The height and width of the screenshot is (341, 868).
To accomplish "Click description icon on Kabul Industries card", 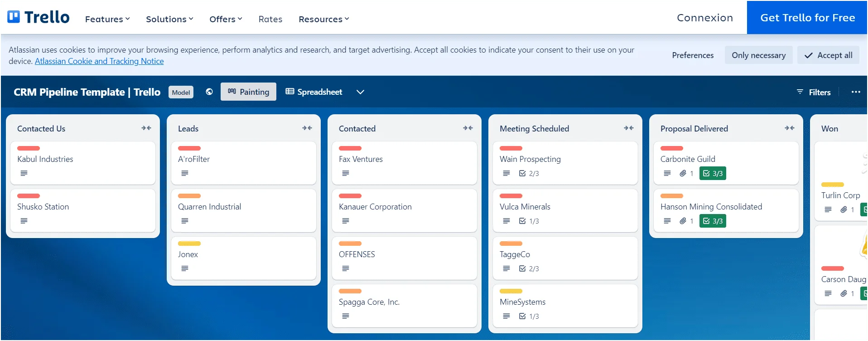I will pyautogui.click(x=24, y=173).
